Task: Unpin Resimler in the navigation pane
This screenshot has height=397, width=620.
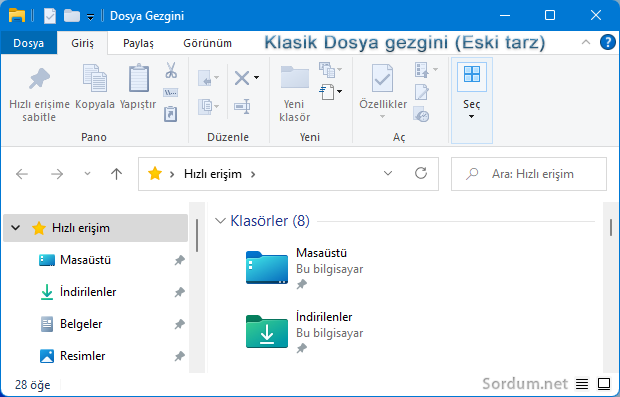Action: pos(180,356)
